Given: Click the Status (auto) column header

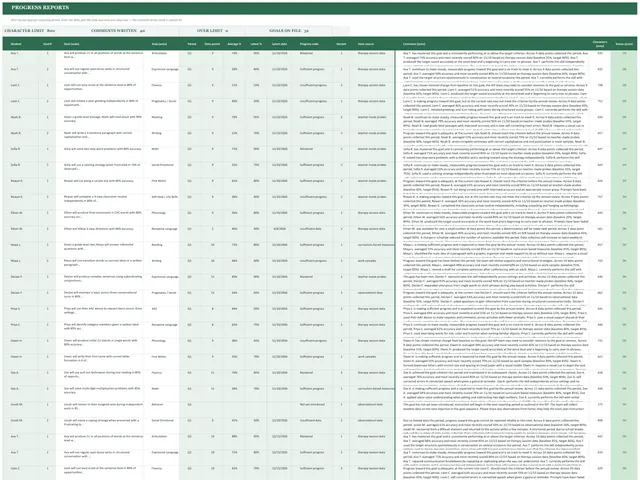Looking at the screenshot, I should (x=624, y=44).
